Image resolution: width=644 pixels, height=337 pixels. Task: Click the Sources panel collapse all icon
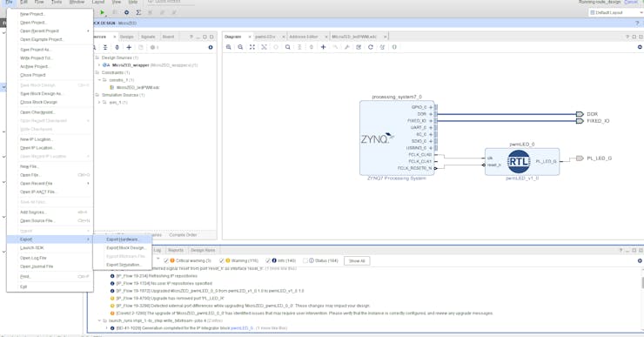coord(105,48)
